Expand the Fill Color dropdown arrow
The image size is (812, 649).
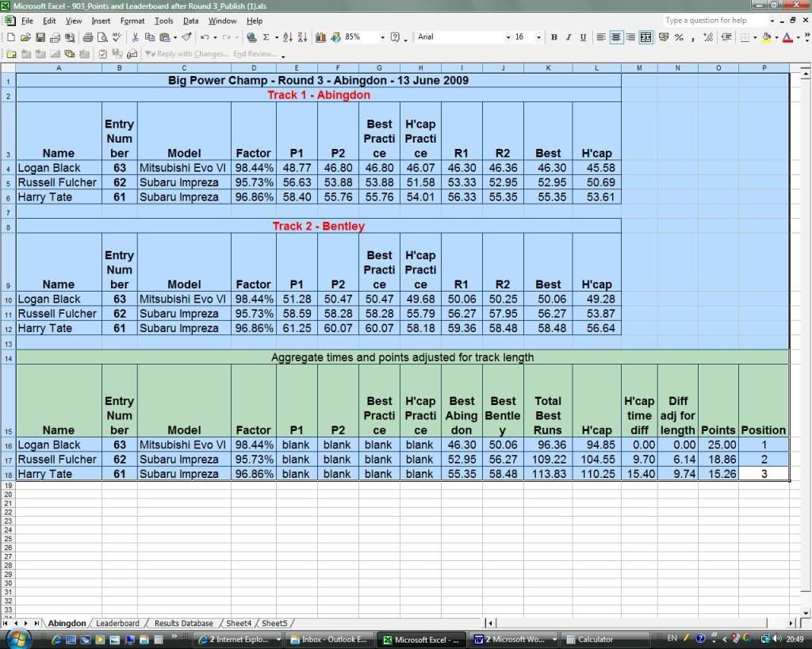pos(777,37)
